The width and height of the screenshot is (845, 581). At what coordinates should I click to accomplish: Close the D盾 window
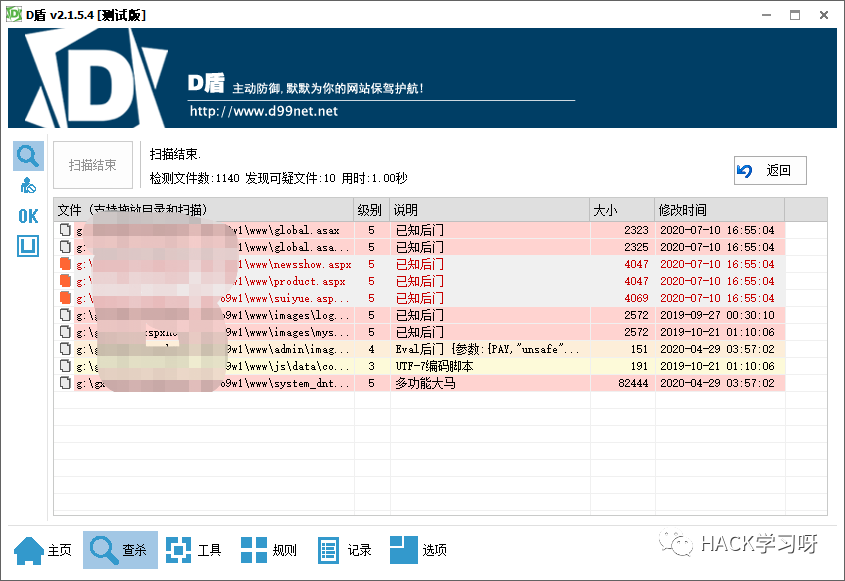click(824, 15)
